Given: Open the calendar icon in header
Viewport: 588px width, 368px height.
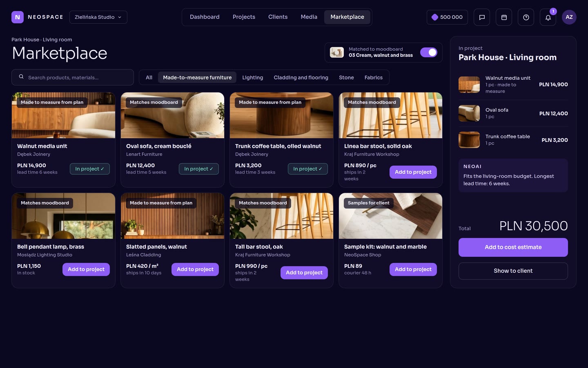Looking at the screenshot, I should point(504,17).
